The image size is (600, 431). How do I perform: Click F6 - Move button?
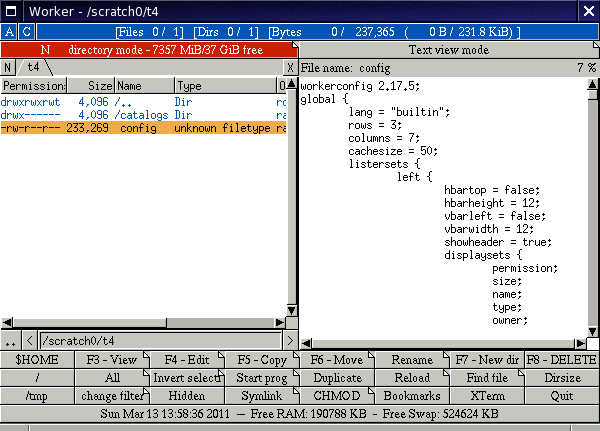[337, 360]
